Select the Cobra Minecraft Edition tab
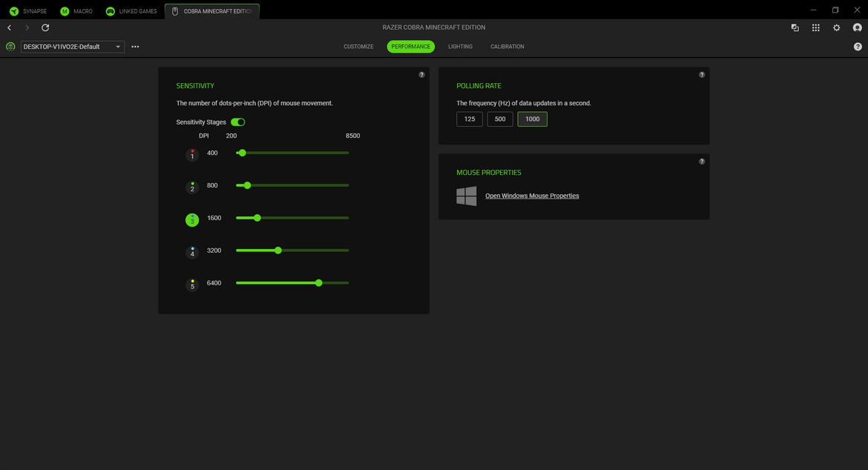This screenshot has height=470, width=868. click(x=212, y=11)
